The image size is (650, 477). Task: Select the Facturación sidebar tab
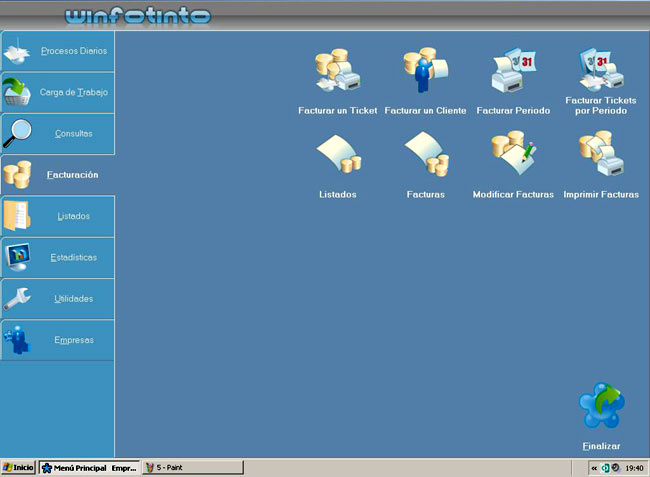point(58,174)
